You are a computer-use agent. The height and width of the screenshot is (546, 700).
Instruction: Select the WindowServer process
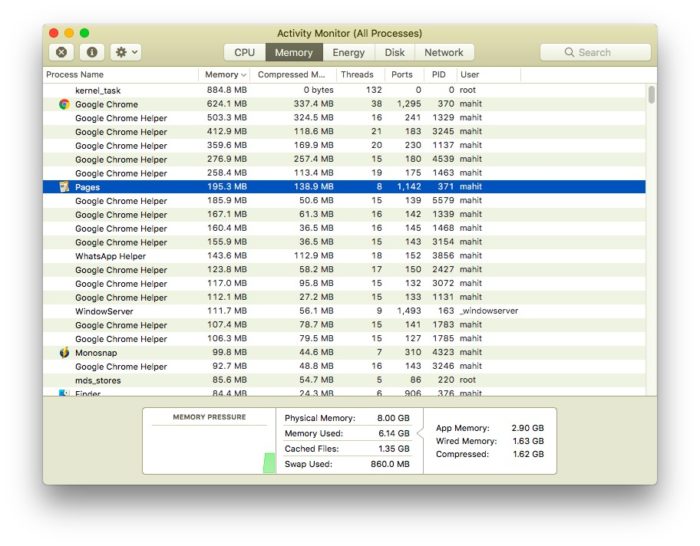(x=344, y=311)
